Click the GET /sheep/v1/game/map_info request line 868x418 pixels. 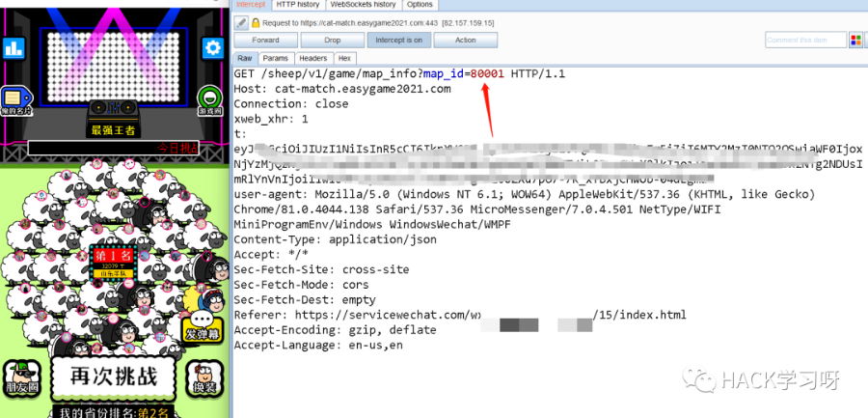(x=399, y=73)
